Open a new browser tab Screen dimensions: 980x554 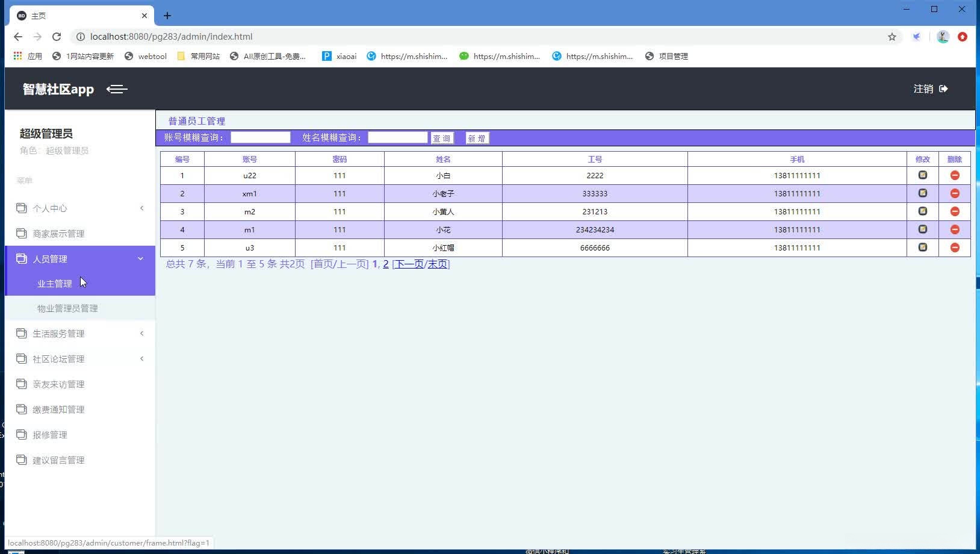[167, 16]
